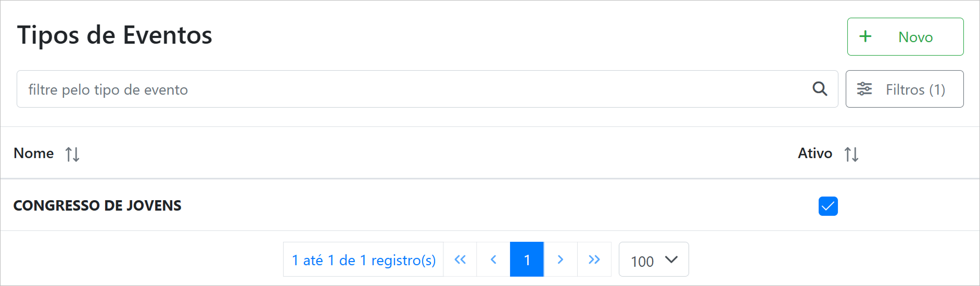The image size is (980, 286).
Task: Select the CONGRESSO DE JOVENS row
Action: pyautogui.click(x=97, y=206)
